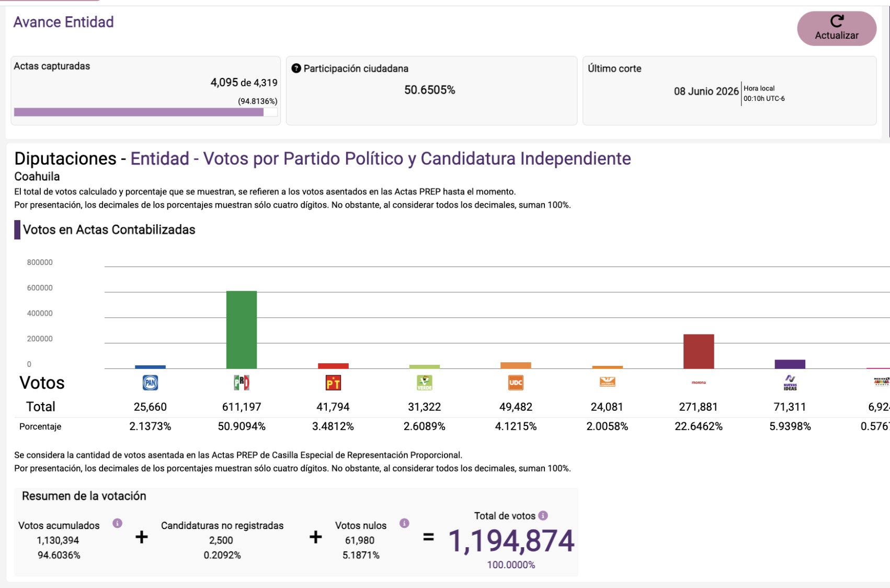Click PRI's vote total "611,197"

pyautogui.click(x=242, y=407)
